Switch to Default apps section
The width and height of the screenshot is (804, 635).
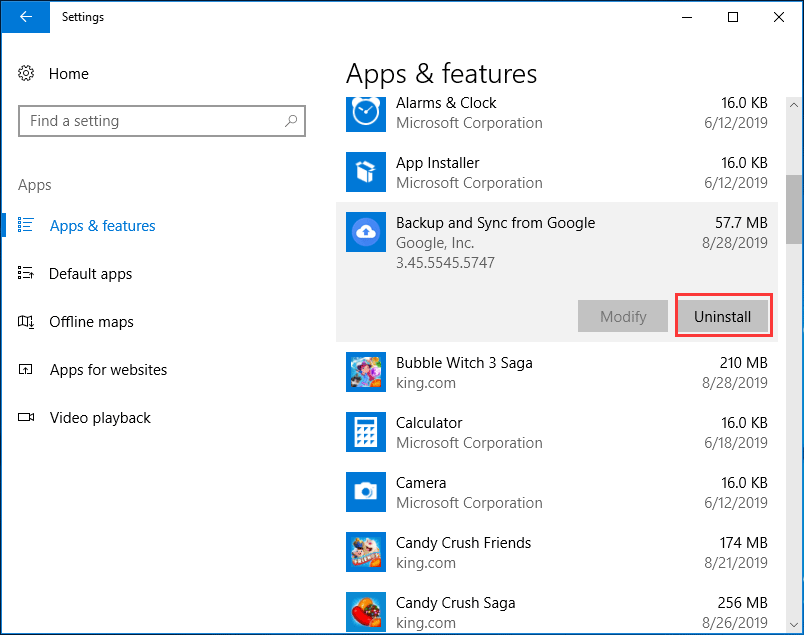point(90,274)
